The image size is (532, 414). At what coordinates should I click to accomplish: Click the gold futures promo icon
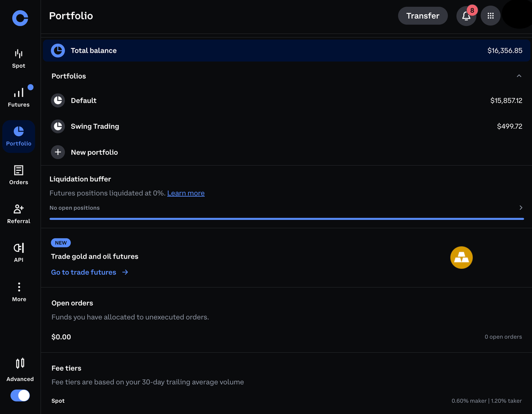pos(461,258)
